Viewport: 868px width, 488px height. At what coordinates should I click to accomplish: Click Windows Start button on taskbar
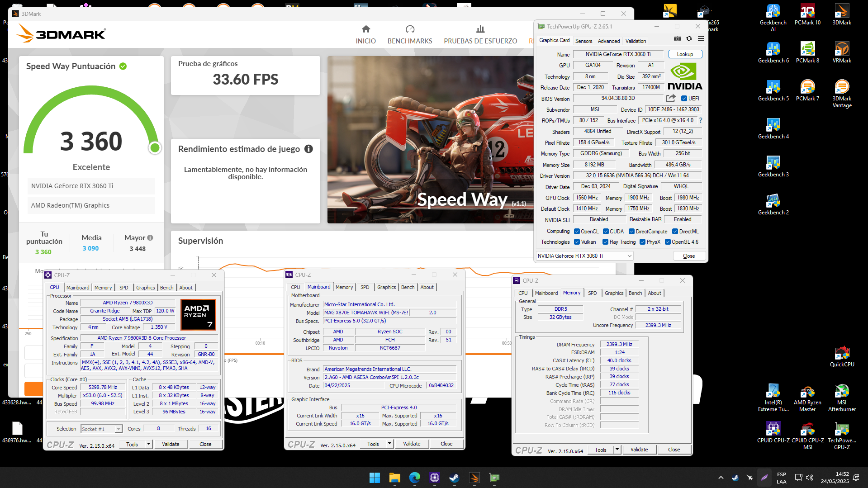tap(375, 478)
